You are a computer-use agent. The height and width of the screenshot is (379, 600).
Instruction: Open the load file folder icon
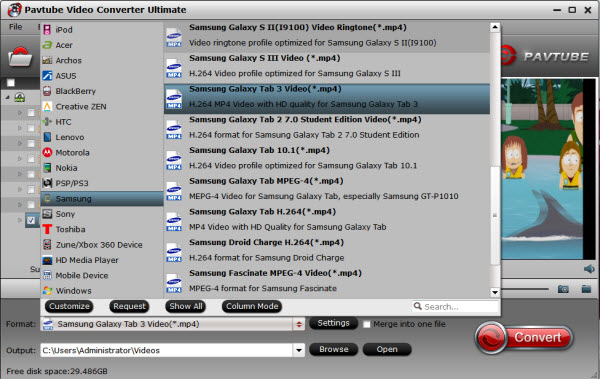(20, 57)
